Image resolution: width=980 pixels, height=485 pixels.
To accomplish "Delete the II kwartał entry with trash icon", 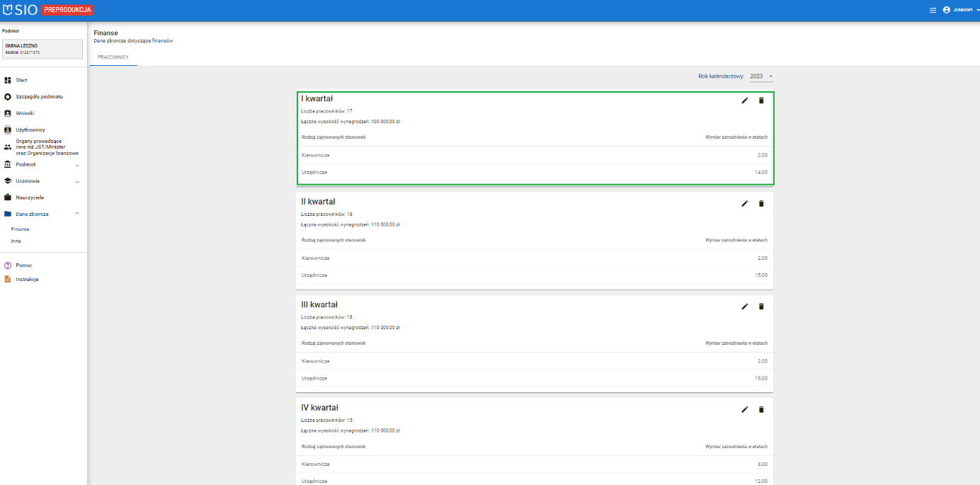I will pos(761,204).
